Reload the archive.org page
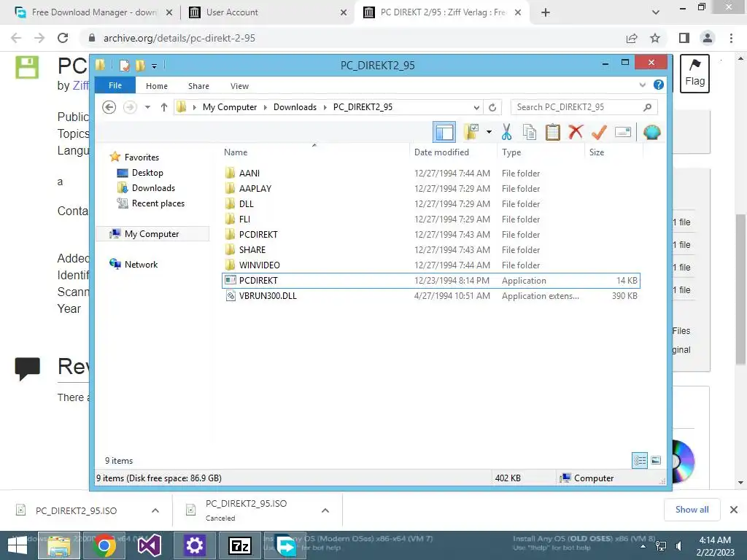747x560 pixels. (x=63, y=38)
